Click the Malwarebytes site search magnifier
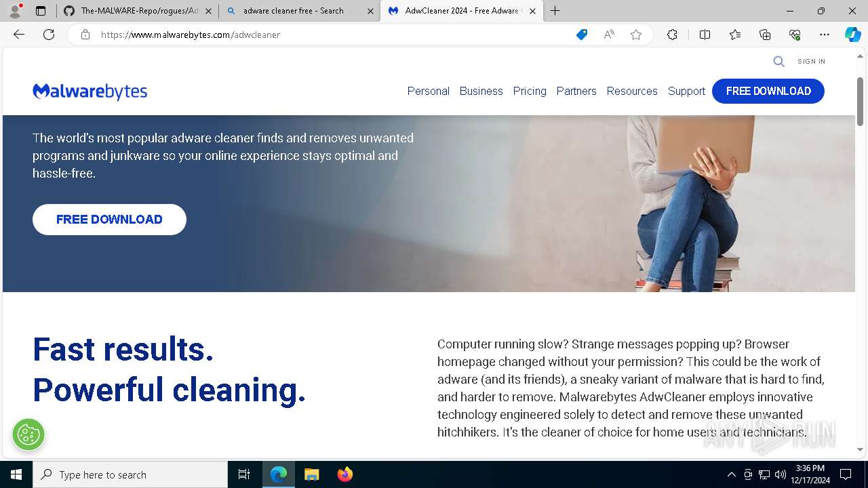 779,62
